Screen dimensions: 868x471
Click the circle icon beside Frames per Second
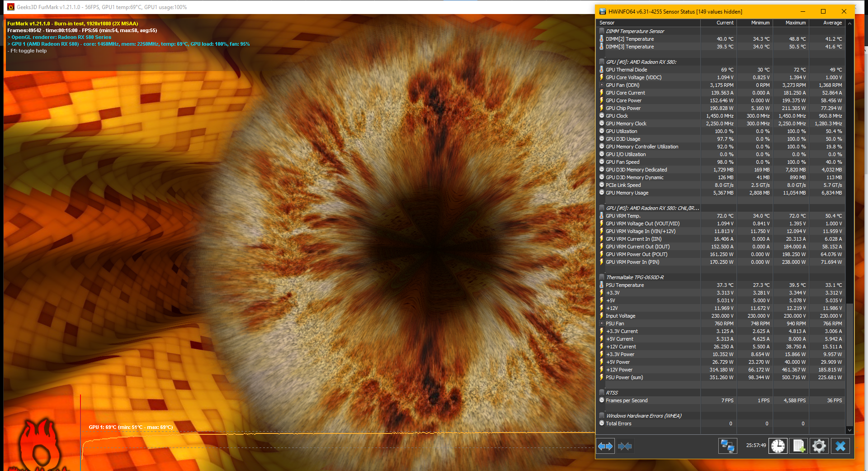tap(601, 400)
